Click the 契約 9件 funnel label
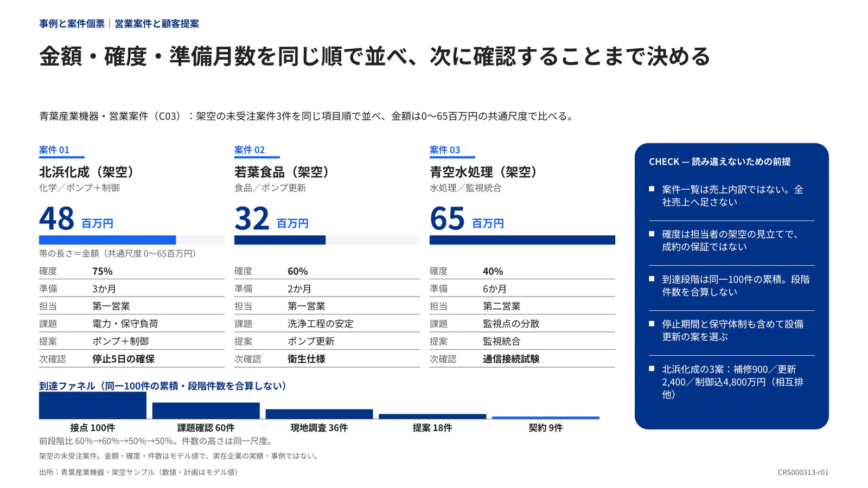This screenshot has height=488, width=868. pos(546,428)
